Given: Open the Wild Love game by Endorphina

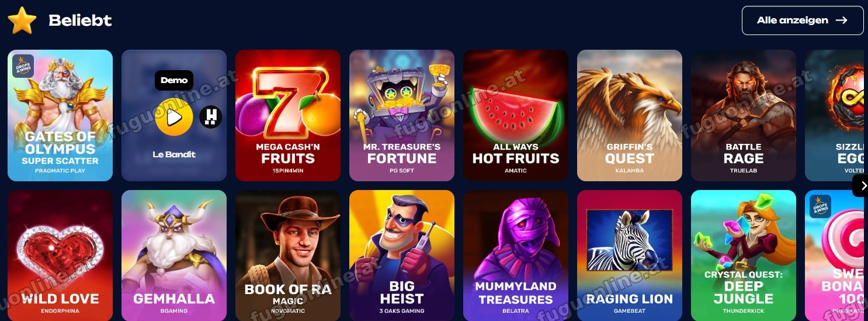Looking at the screenshot, I should [x=60, y=256].
